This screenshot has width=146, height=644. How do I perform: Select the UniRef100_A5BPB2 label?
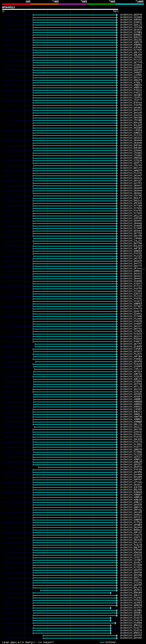coord(131,45)
